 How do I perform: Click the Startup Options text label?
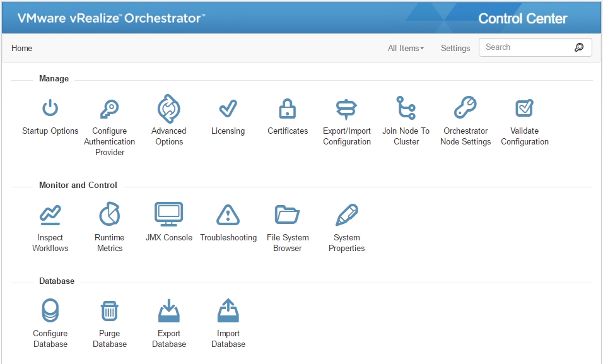point(50,131)
